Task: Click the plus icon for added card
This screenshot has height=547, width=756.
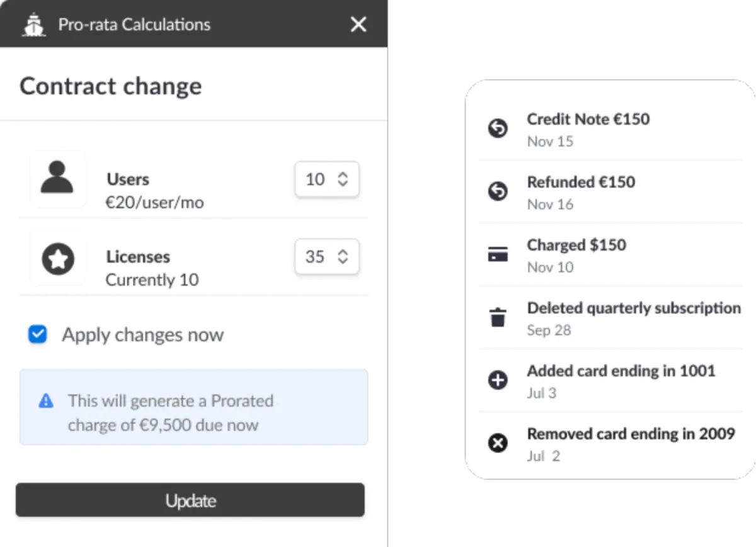Action: tap(498, 380)
